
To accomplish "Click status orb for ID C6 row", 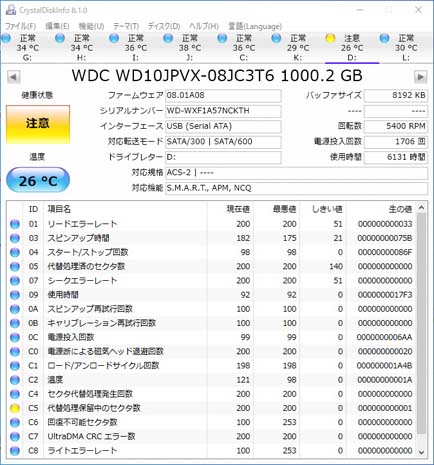I will (15, 422).
